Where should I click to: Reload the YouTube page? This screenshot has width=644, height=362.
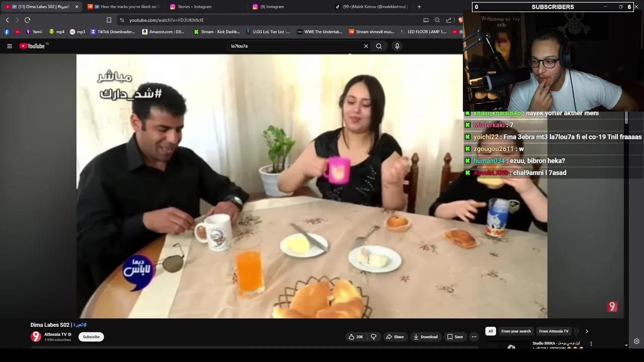click(x=27, y=20)
